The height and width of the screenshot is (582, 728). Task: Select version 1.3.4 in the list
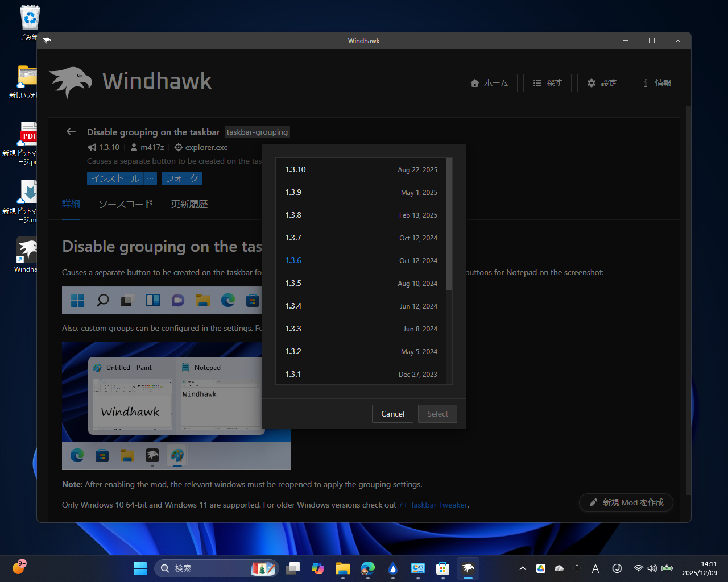point(361,306)
